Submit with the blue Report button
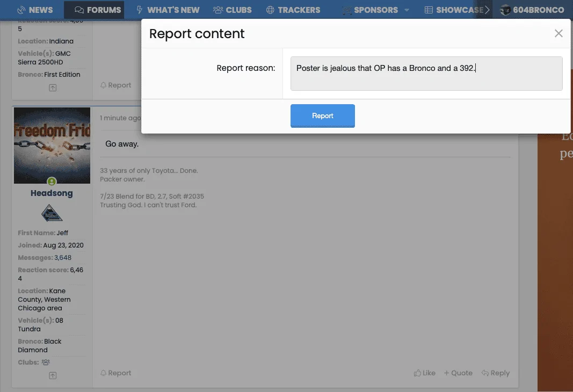 click(322, 116)
